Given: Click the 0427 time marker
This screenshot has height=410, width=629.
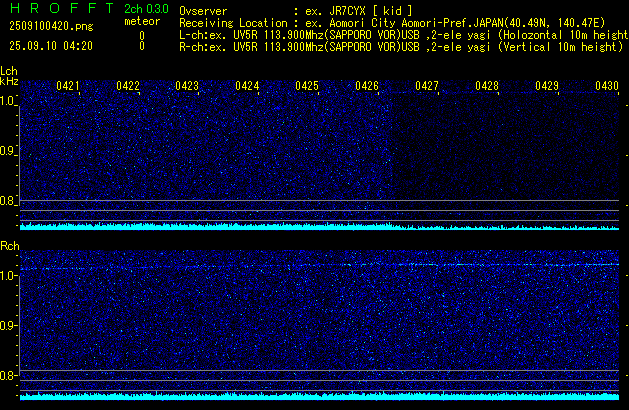Looking at the screenshot, I should click(x=427, y=86).
